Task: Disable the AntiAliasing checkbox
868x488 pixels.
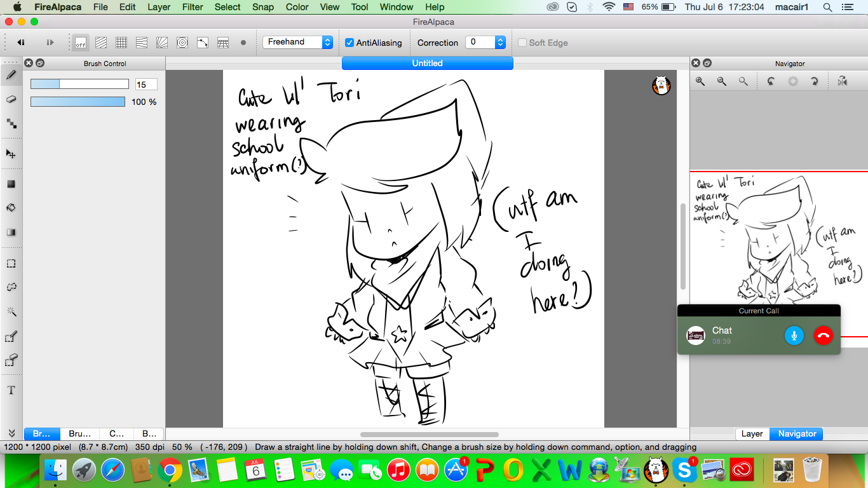Action: point(349,43)
